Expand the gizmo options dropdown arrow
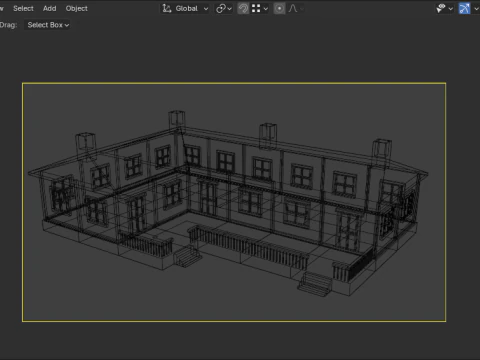This screenshot has width=480, height=360. (x=476, y=9)
